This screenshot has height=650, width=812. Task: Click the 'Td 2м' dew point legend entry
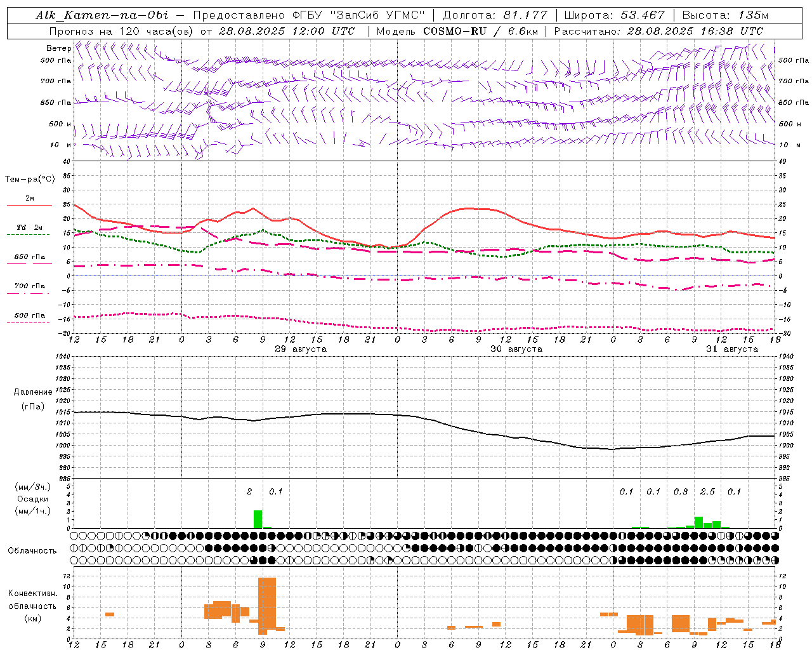[30, 227]
